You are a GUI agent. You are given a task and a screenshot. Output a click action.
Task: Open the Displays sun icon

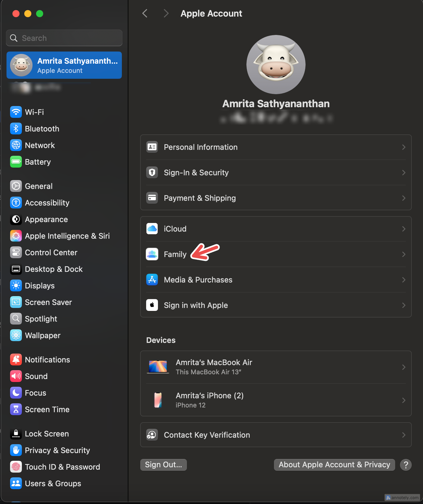[16, 285]
